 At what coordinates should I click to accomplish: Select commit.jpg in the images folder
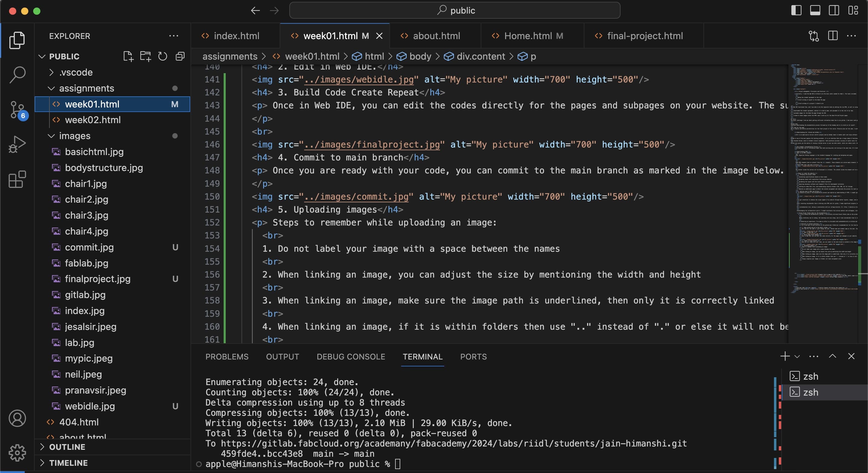click(112, 247)
